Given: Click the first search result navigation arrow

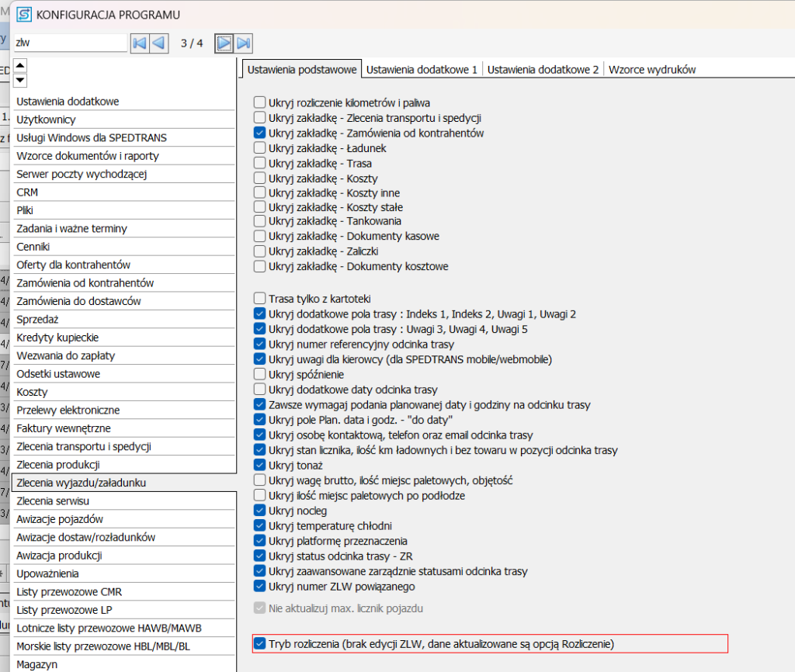Looking at the screenshot, I should tap(140, 43).
